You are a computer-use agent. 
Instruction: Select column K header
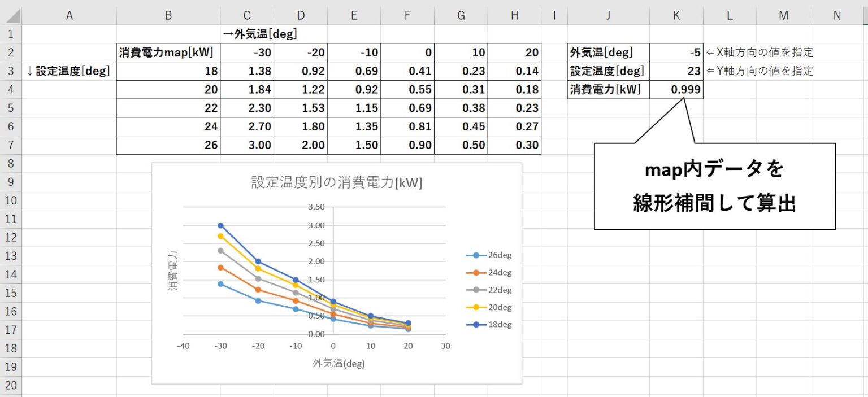[676, 16]
